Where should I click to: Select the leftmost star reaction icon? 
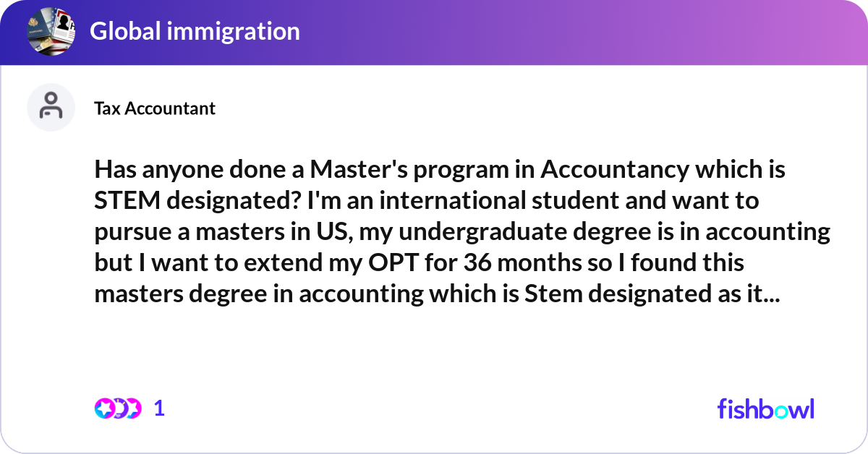point(104,408)
